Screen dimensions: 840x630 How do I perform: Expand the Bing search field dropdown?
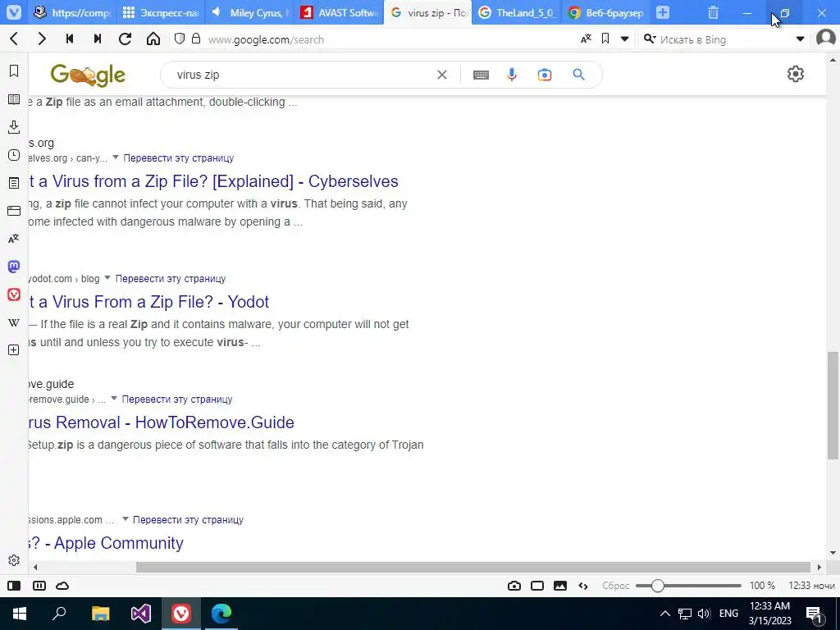tap(801, 39)
